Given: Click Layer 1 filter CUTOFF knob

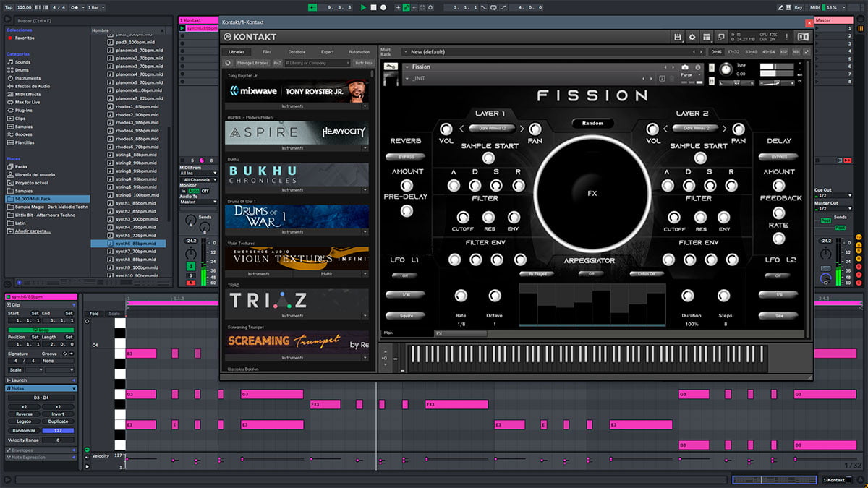Looking at the screenshot, I should click(x=462, y=217).
